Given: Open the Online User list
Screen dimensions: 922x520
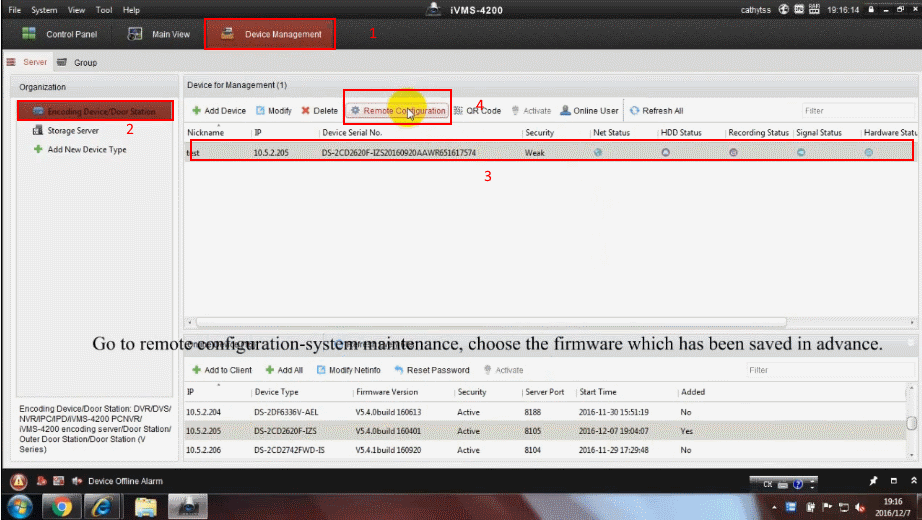Looking at the screenshot, I should pos(589,111).
